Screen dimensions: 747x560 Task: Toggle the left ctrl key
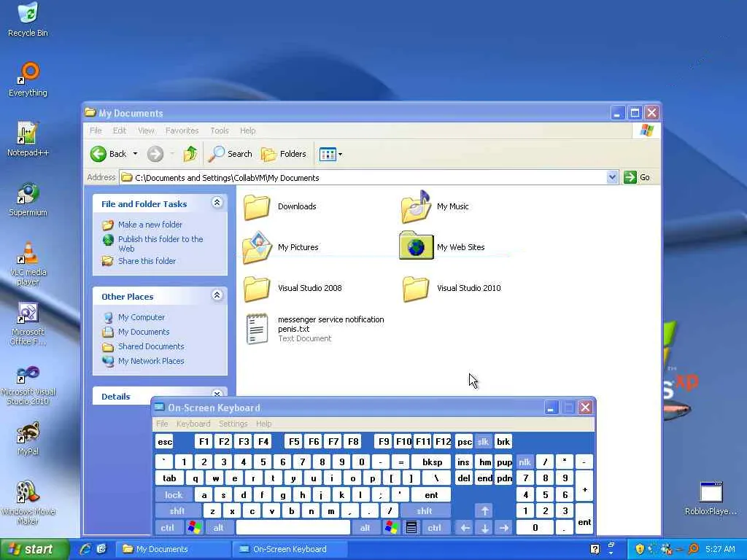click(x=167, y=528)
